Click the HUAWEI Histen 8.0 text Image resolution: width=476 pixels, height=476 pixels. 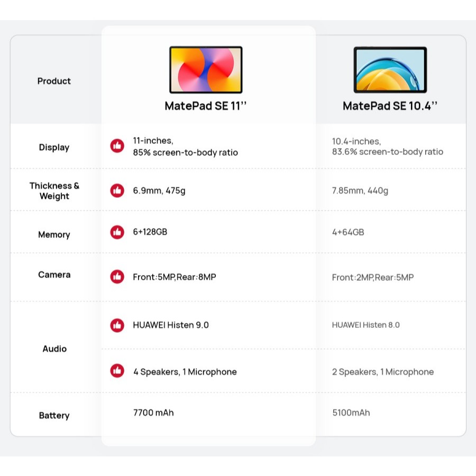(x=365, y=325)
